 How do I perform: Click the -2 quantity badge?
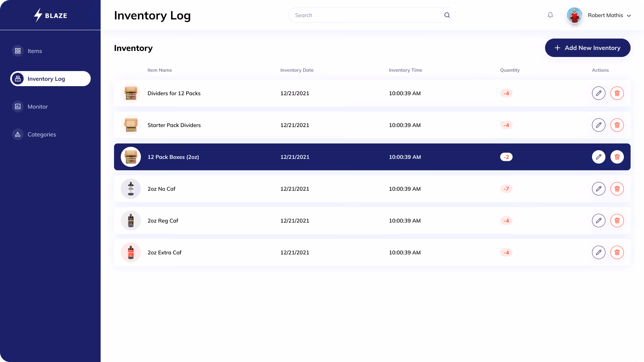click(x=506, y=157)
